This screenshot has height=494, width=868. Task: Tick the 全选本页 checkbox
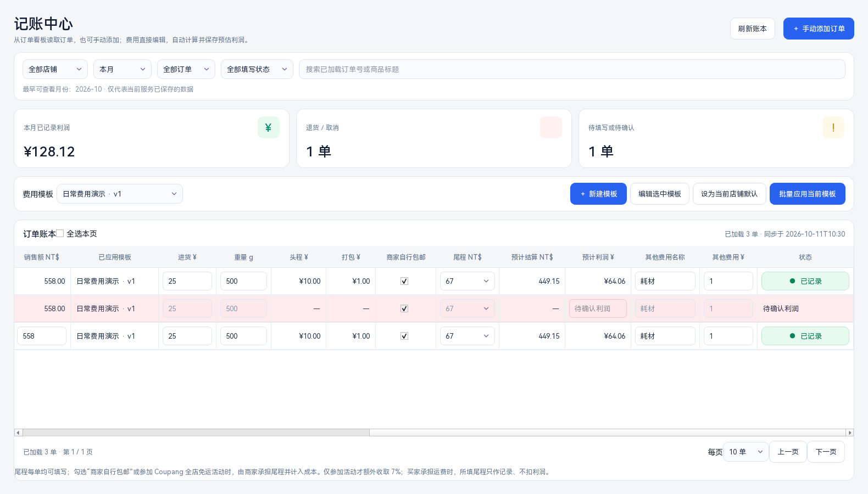tap(60, 233)
